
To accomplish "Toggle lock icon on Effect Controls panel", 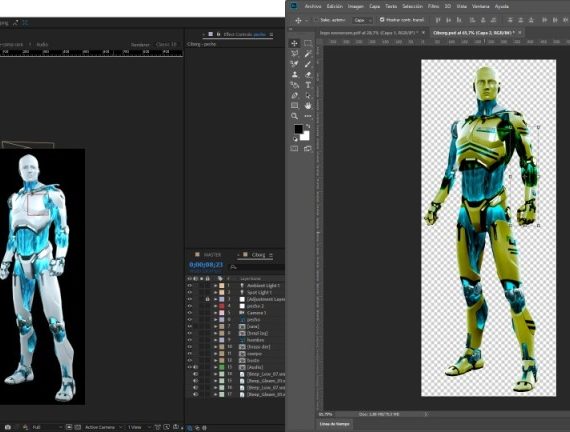I will 218,34.
